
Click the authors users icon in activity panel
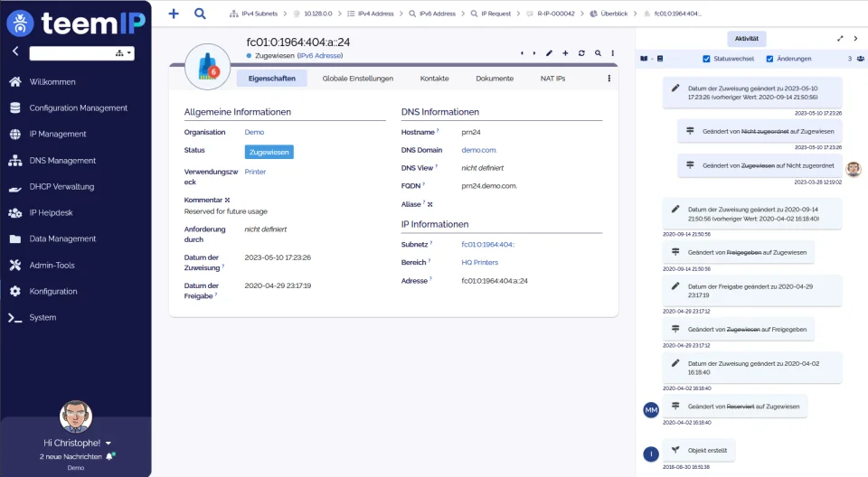click(860, 59)
